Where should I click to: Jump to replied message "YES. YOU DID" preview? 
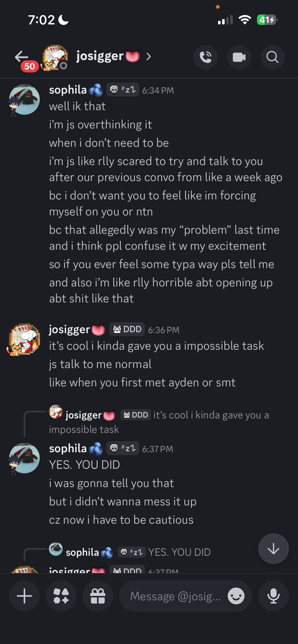pos(179,552)
